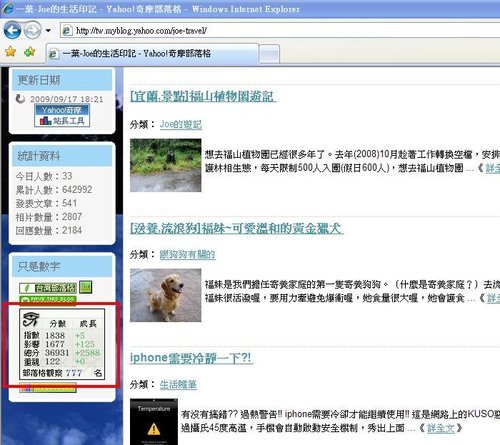Click the small green square badge icon
Viewport: 500px width, 445px height.
[x=86, y=287]
